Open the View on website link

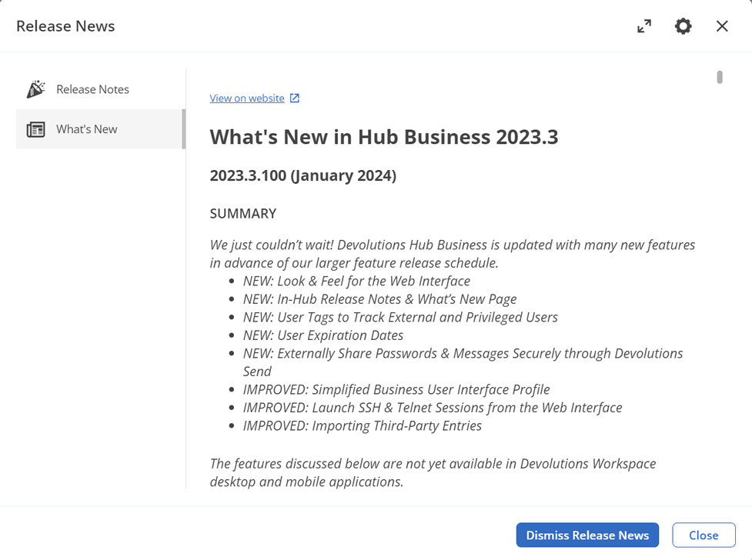point(247,98)
